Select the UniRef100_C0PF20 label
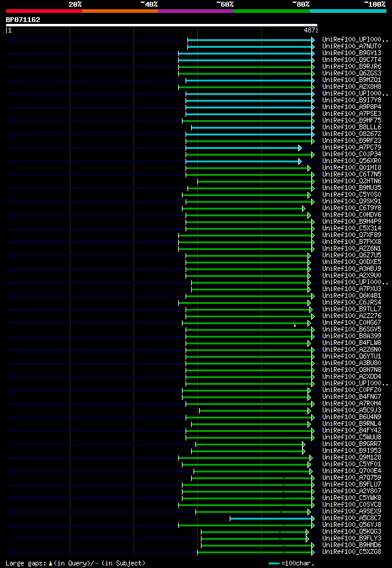Screen dimensions: 392x568 coord(352,390)
